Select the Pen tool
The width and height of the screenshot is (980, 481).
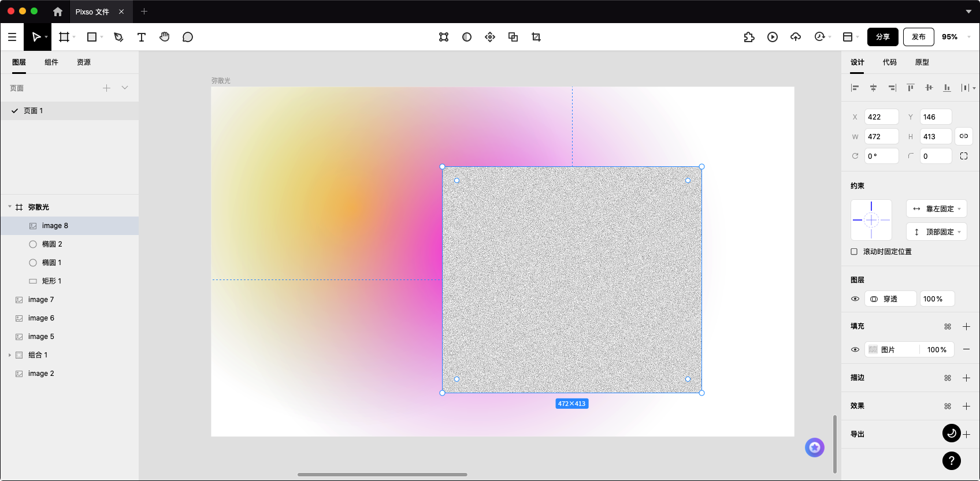pyautogui.click(x=118, y=37)
